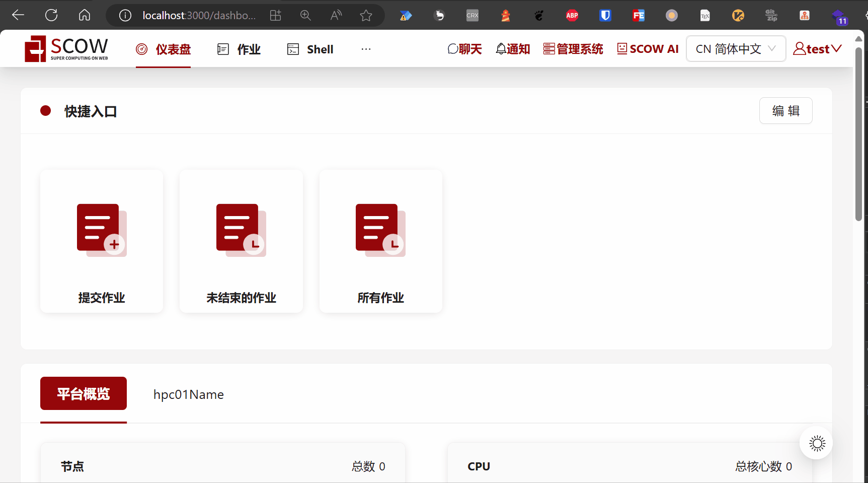The width and height of the screenshot is (868, 483).
Task: Switch to the 平台概览 tab
Action: tap(84, 393)
